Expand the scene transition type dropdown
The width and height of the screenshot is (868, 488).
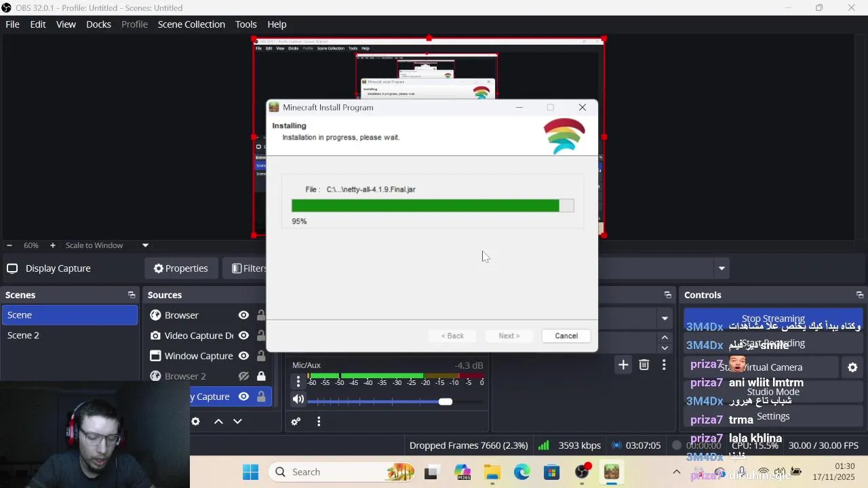click(x=665, y=319)
